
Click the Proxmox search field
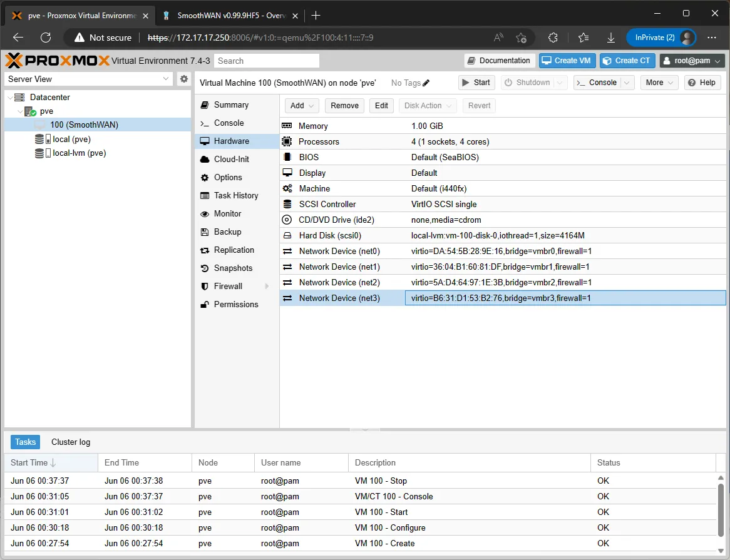point(267,61)
